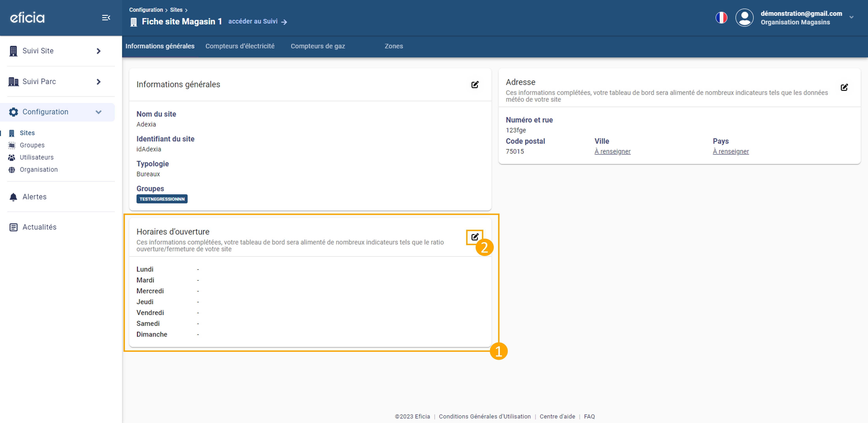This screenshot has height=423, width=868.
Task: Follow the accéder au Suivi link
Action: pyautogui.click(x=257, y=21)
